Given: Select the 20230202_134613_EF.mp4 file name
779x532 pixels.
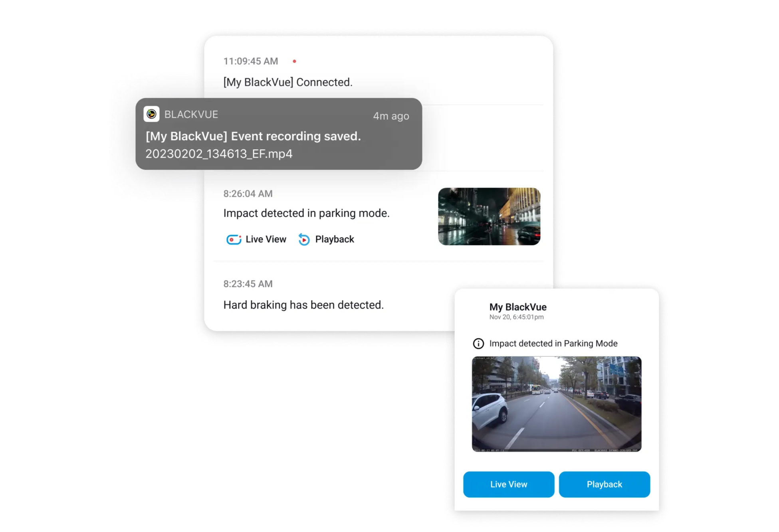Looking at the screenshot, I should (219, 154).
